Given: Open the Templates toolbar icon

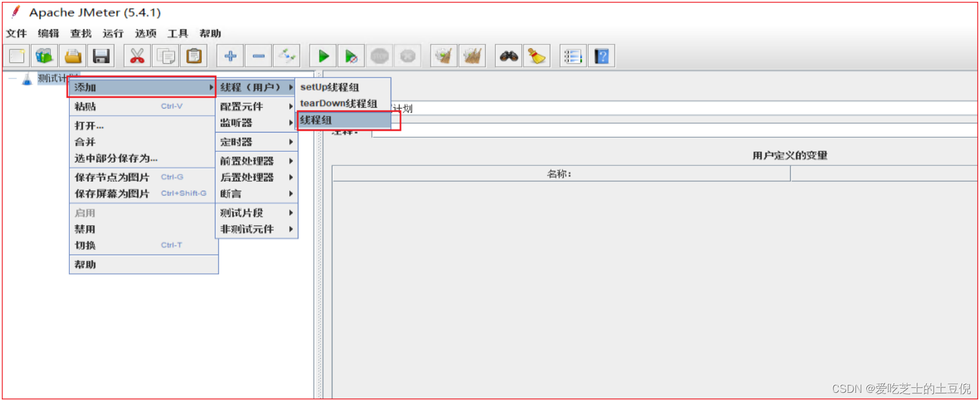Looking at the screenshot, I should point(44,56).
